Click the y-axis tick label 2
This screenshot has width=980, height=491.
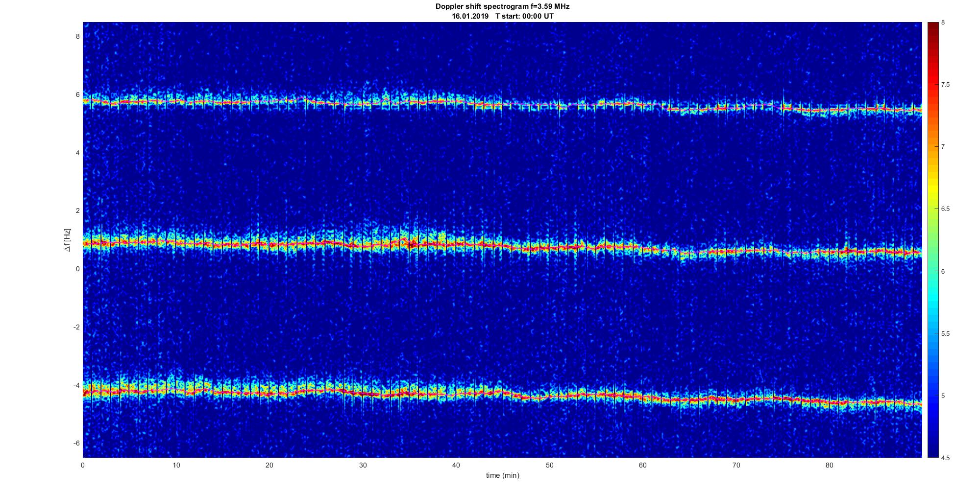click(x=77, y=210)
